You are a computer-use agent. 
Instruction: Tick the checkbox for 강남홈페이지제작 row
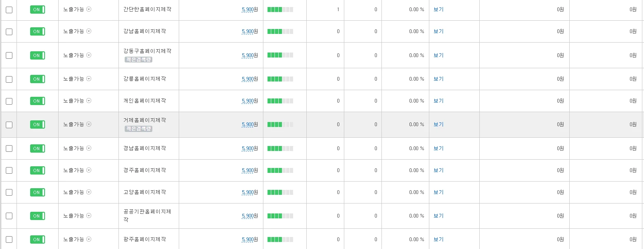pyautogui.click(x=9, y=31)
